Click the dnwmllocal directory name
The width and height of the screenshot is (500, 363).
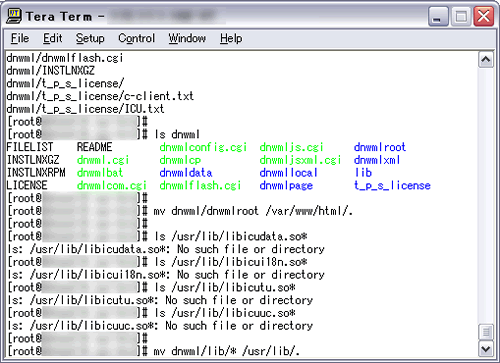(x=288, y=172)
